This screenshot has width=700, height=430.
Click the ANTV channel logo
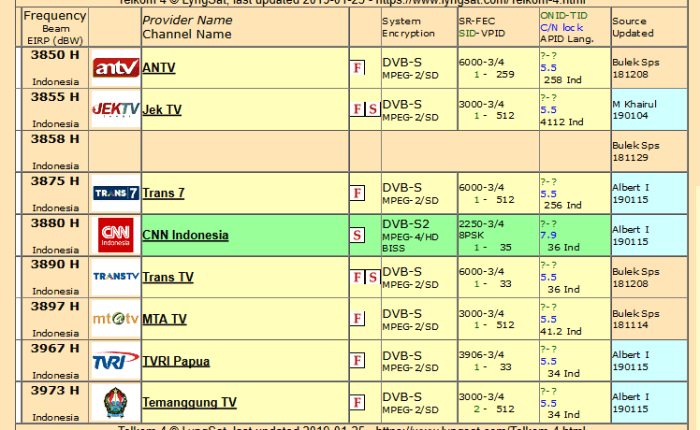tap(116, 68)
